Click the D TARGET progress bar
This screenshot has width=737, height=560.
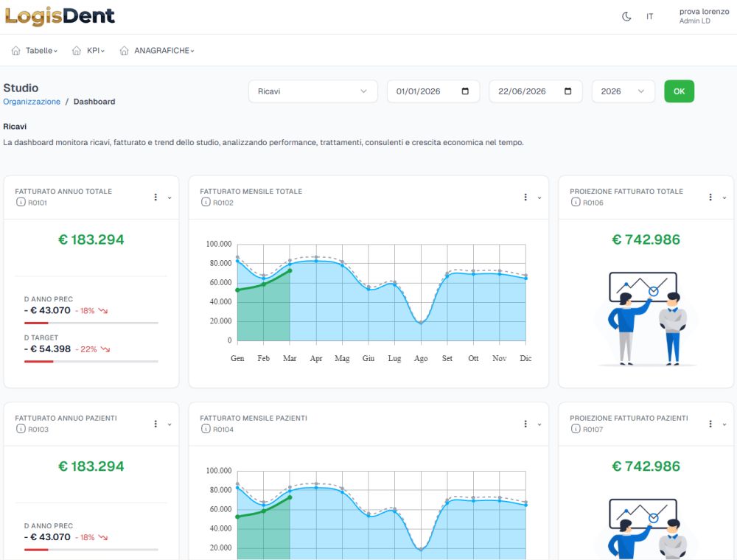(x=91, y=361)
